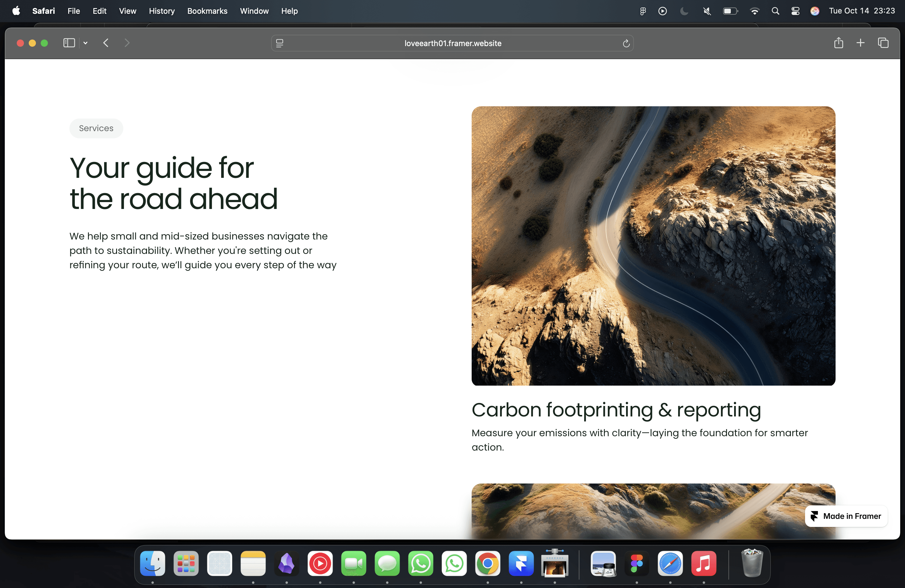Toggle the muted sound icon in menu bar
The image size is (905, 588).
pyautogui.click(x=707, y=11)
